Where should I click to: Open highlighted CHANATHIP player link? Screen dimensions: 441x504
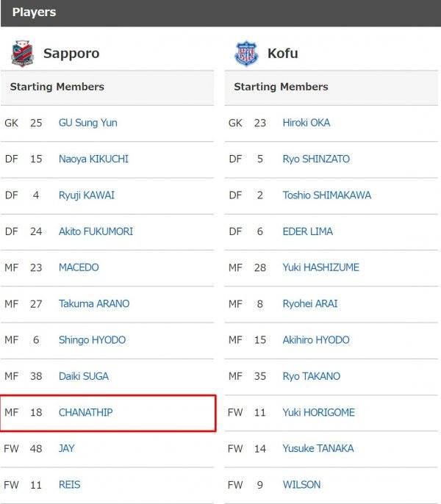tap(85, 412)
